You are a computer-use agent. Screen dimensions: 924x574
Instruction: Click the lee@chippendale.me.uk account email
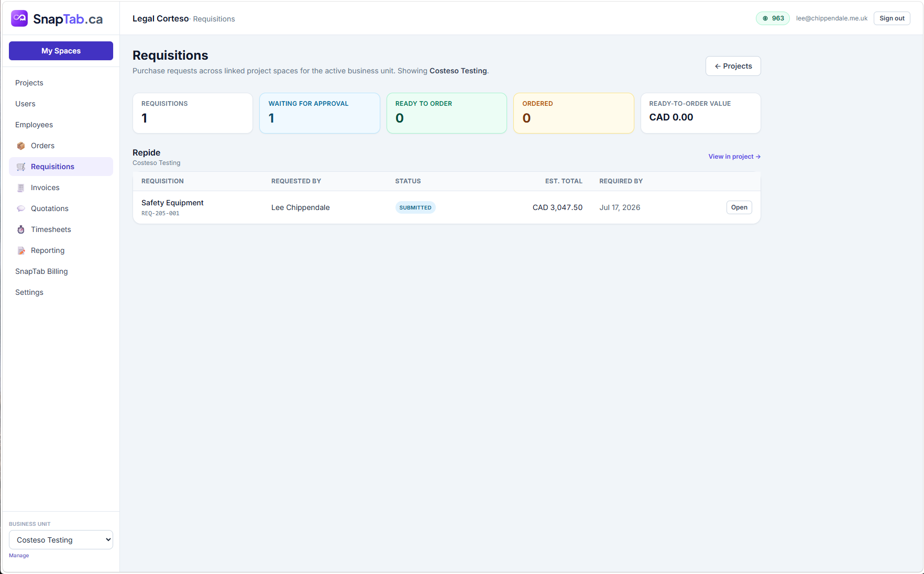[832, 18]
